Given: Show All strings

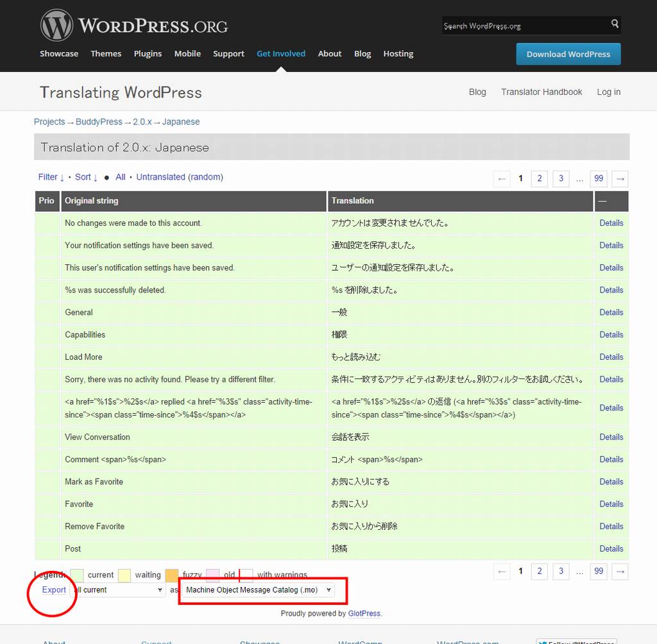Looking at the screenshot, I should 120,177.
